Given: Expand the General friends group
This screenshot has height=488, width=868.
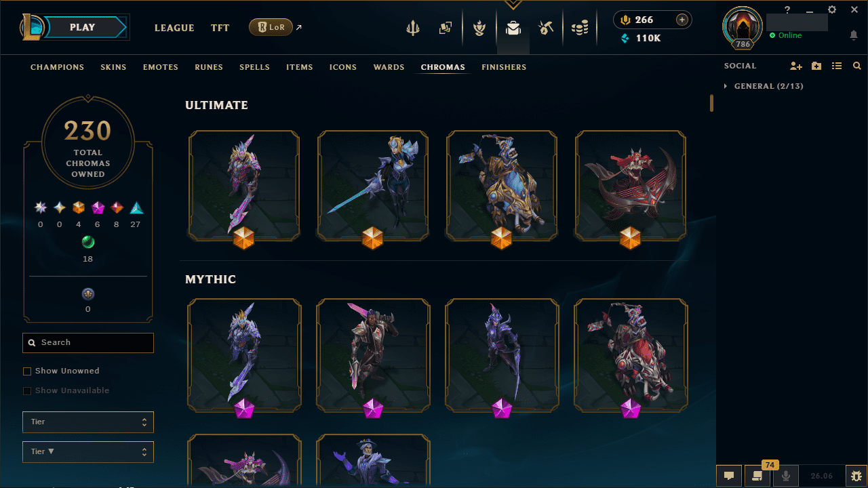Looking at the screenshot, I should click(x=763, y=86).
